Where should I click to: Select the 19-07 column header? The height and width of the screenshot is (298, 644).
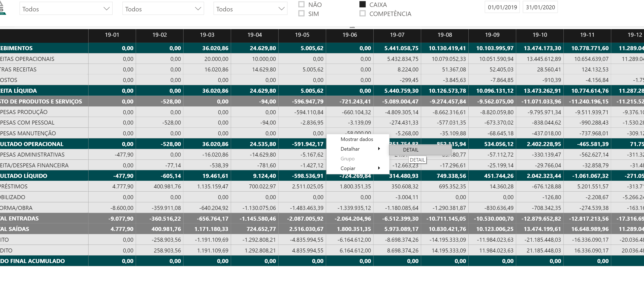pyautogui.click(x=397, y=35)
